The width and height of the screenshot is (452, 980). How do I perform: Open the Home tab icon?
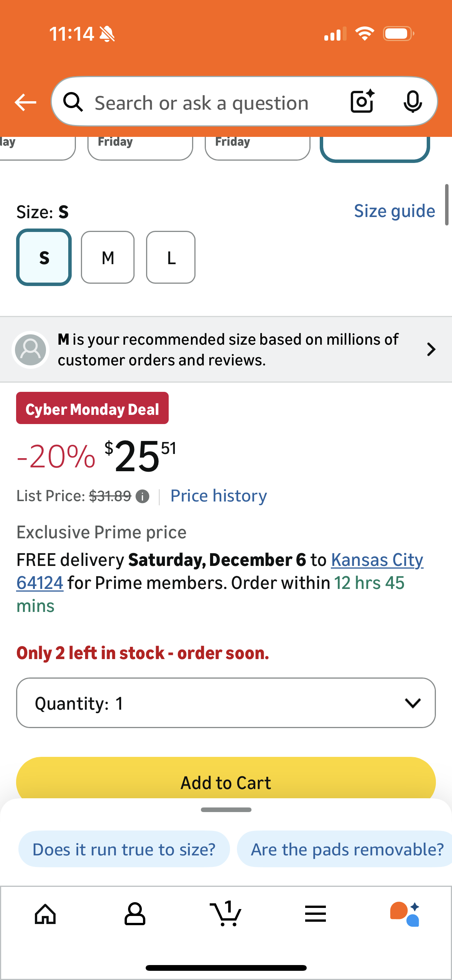pyautogui.click(x=45, y=914)
